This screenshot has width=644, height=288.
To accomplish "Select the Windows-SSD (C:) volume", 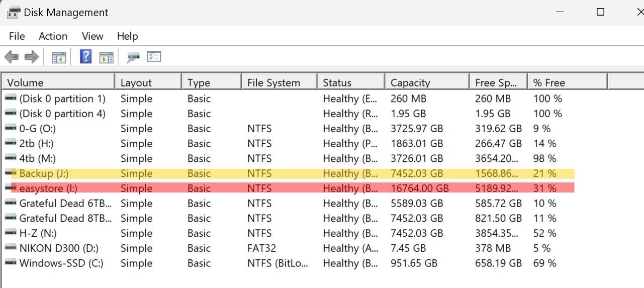I will click(x=61, y=263).
